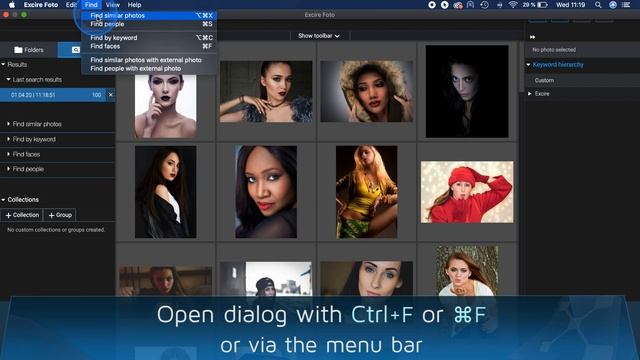Click the Wed 11:19 clock

(x=570, y=5)
